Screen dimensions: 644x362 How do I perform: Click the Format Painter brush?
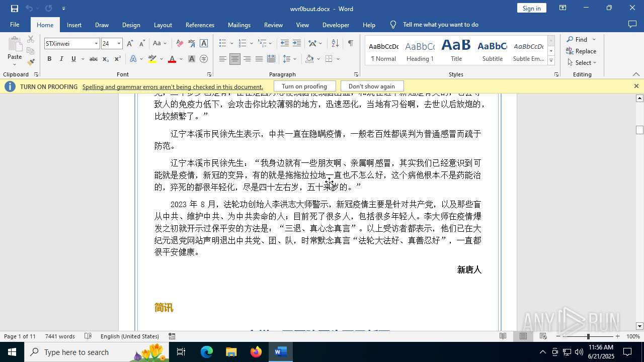(31, 62)
